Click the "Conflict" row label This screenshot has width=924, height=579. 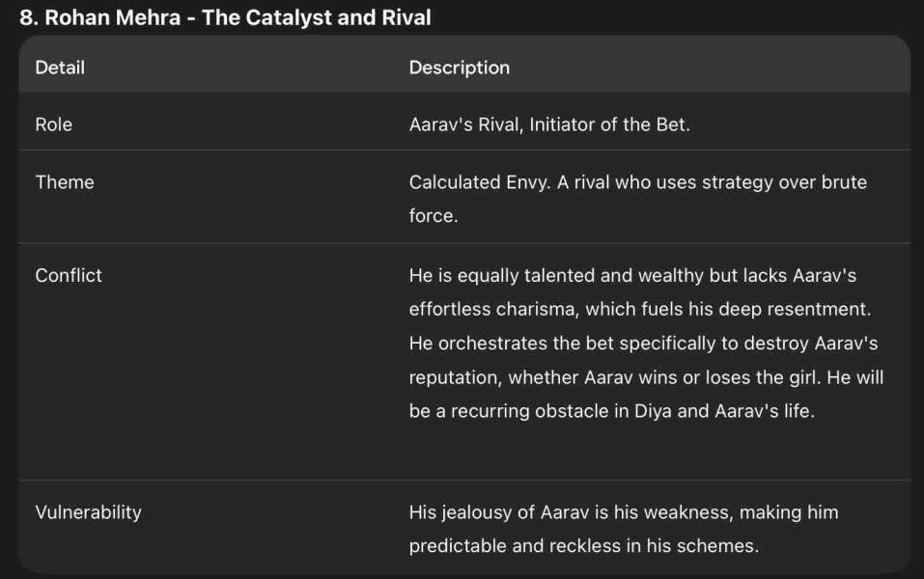pos(69,275)
